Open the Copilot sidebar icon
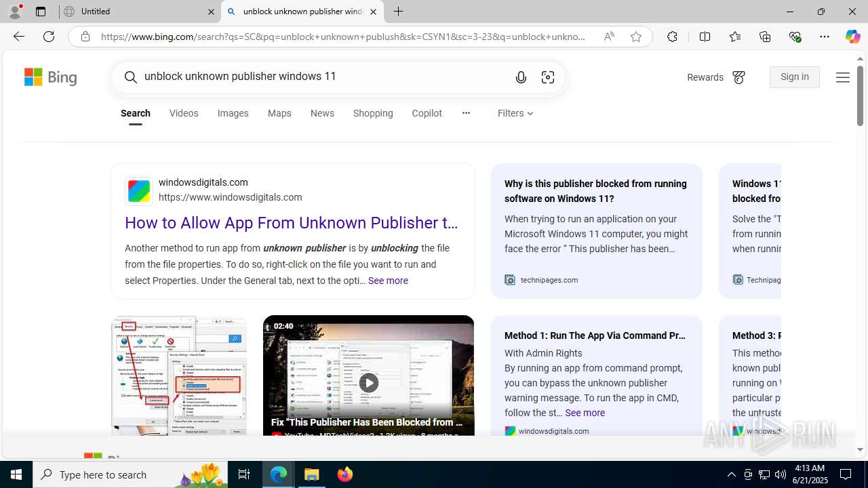This screenshot has height=488, width=868. tap(852, 37)
